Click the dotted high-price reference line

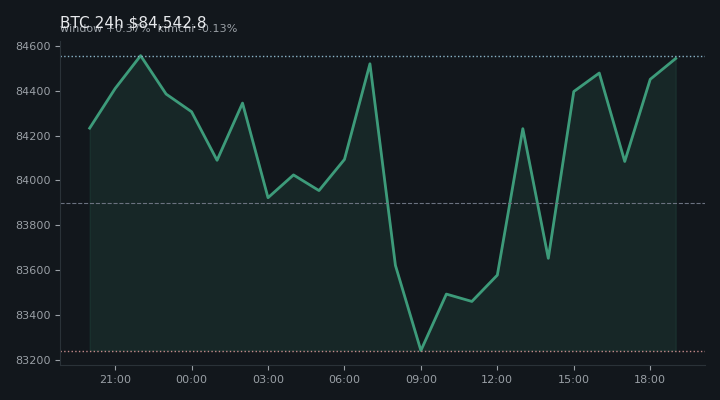pyautogui.click(x=383, y=56)
